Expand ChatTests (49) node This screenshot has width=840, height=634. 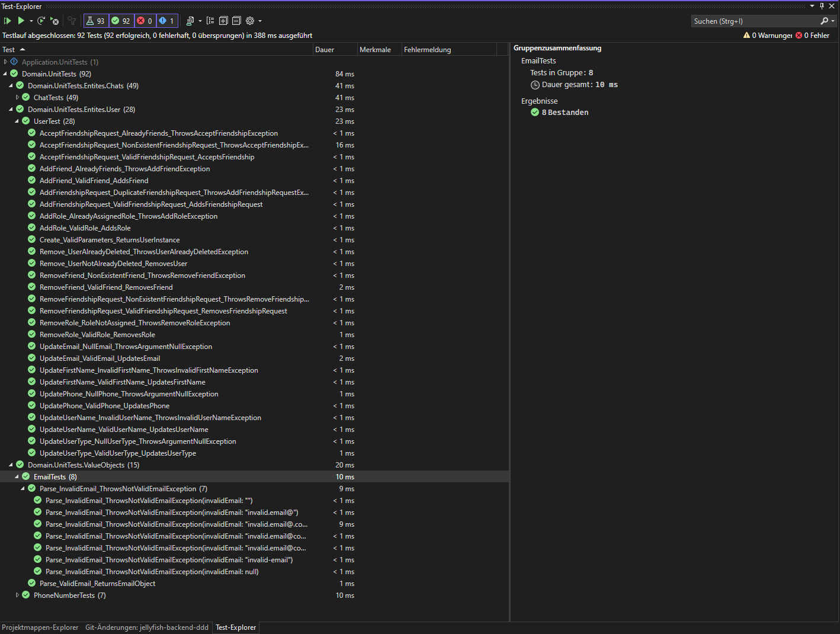click(17, 97)
